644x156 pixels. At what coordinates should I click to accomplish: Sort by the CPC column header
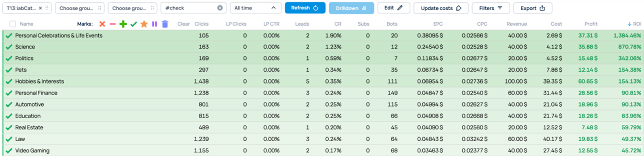[x=482, y=24]
